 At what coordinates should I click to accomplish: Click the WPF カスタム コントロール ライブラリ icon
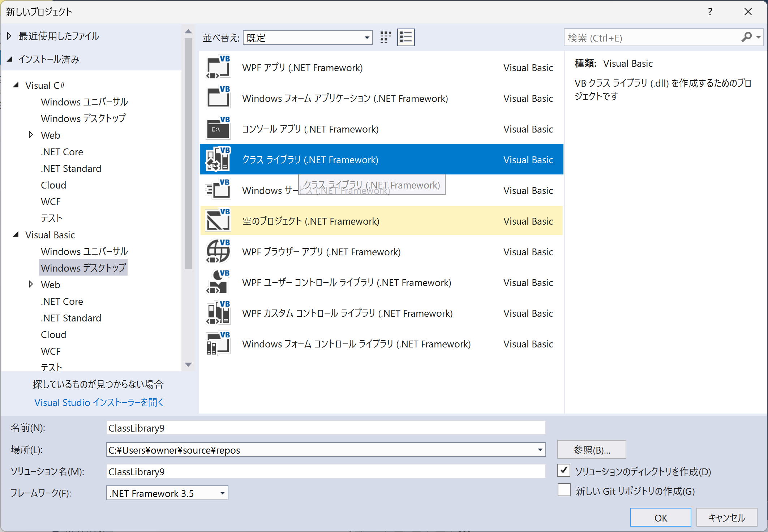click(218, 313)
